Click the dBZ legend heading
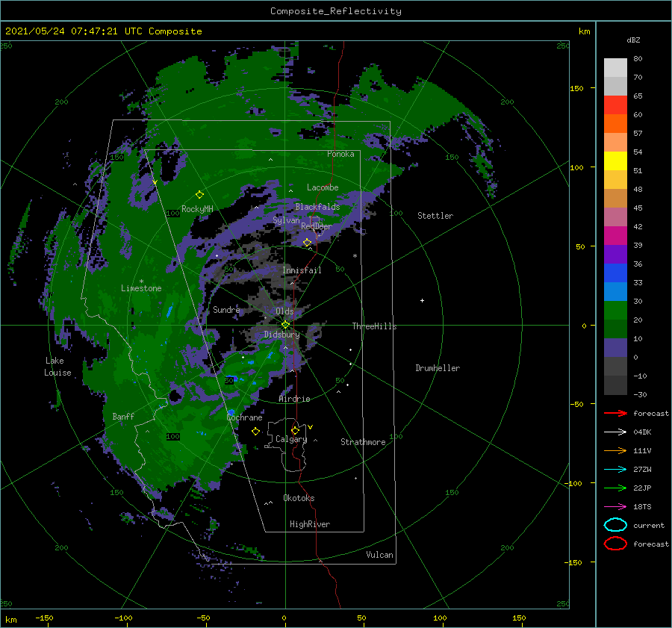 tap(633, 40)
